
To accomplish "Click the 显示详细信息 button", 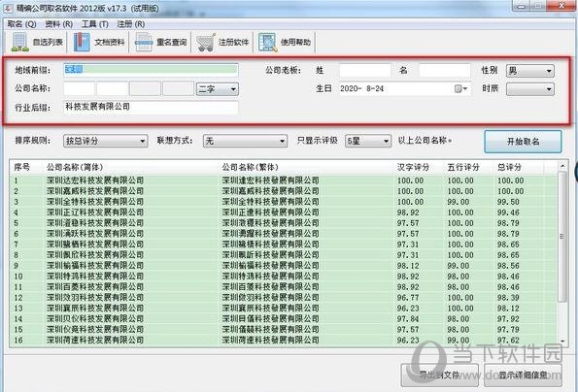I will [523, 376].
